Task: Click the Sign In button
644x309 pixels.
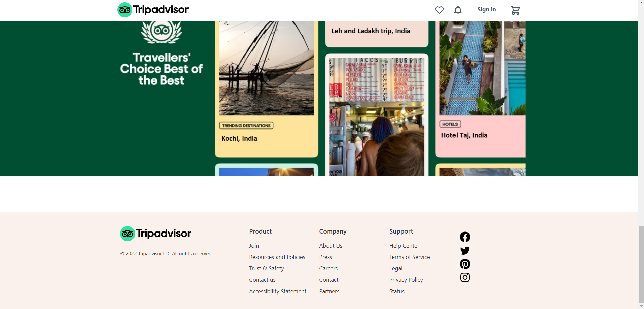Action: click(486, 10)
